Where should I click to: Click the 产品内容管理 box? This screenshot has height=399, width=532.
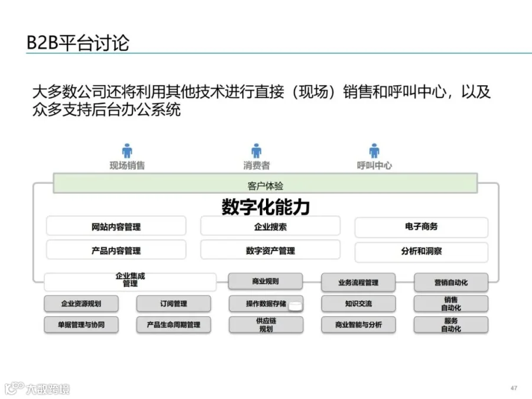pos(116,250)
